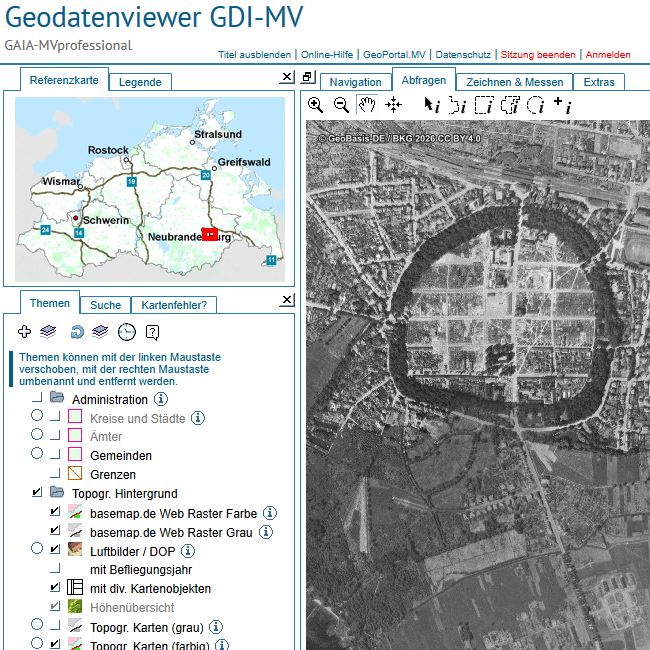Select the rectangle info query tool
The image size is (650, 650).
(x=484, y=105)
